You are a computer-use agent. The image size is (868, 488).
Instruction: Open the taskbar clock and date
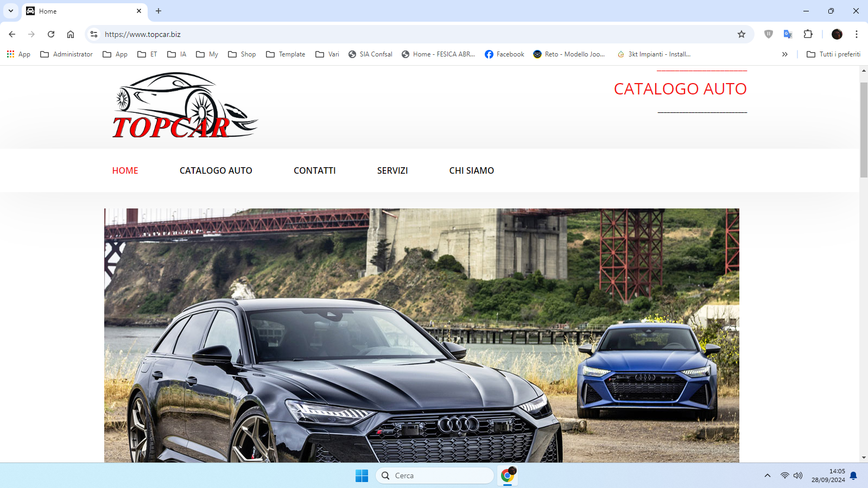828,476
